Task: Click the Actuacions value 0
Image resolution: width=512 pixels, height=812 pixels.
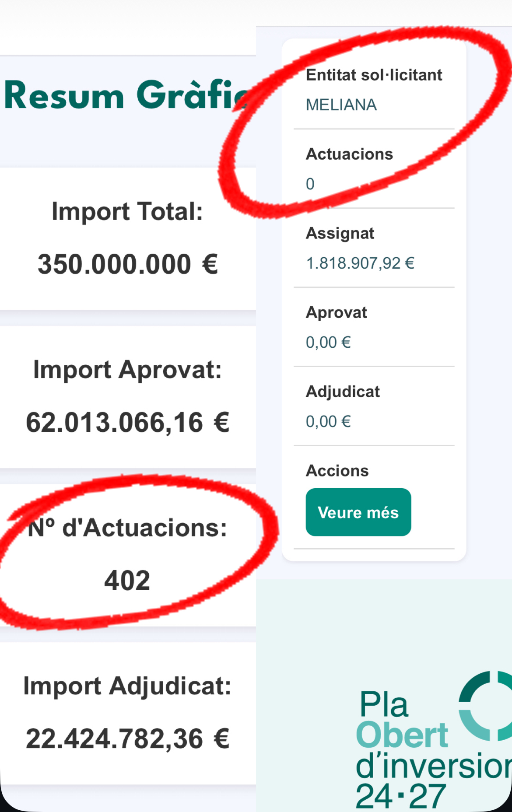Action: (x=310, y=184)
